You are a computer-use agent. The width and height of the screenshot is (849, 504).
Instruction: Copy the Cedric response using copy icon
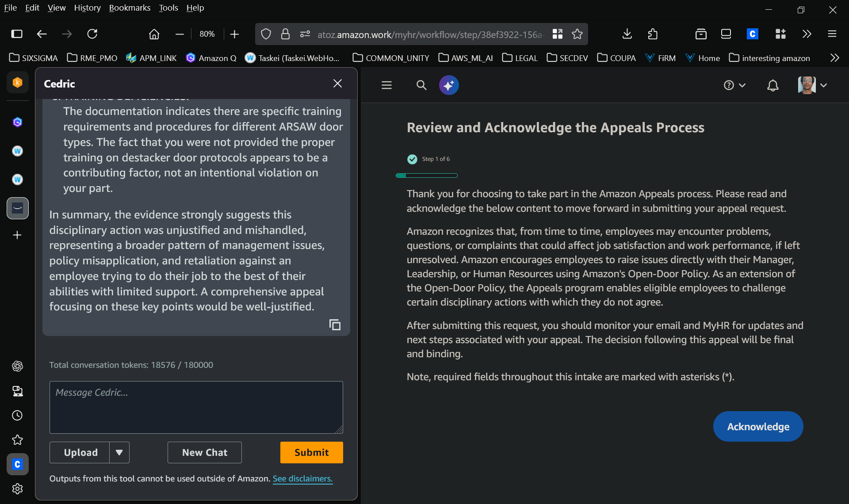tap(335, 325)
